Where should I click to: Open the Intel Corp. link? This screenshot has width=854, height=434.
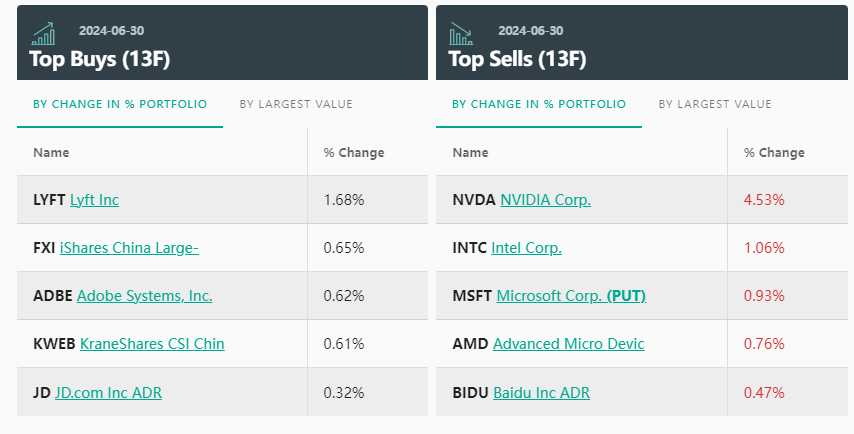[526, 248]
